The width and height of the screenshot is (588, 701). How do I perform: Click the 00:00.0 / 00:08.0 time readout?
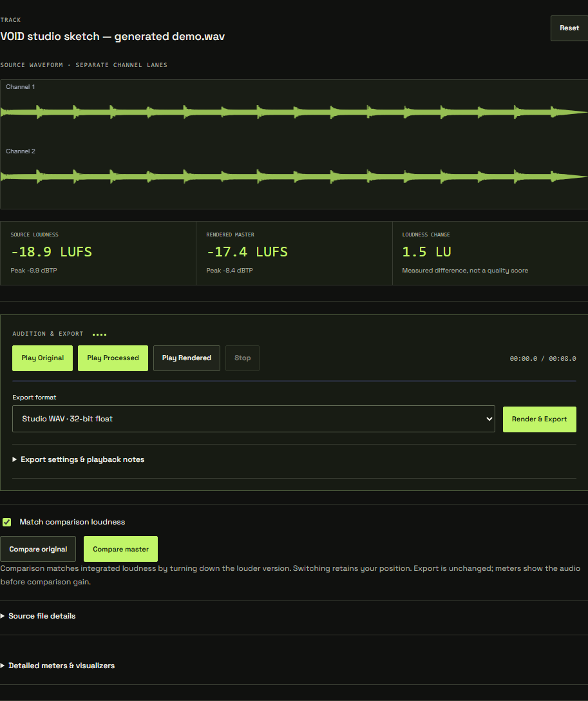(x=543, y=358)
